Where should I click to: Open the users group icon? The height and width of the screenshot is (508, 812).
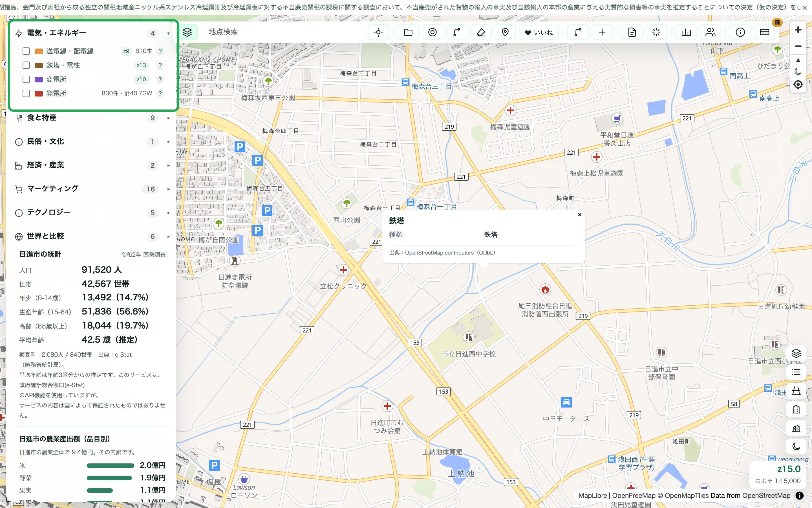pyautogui.click(x=710, y=32)
